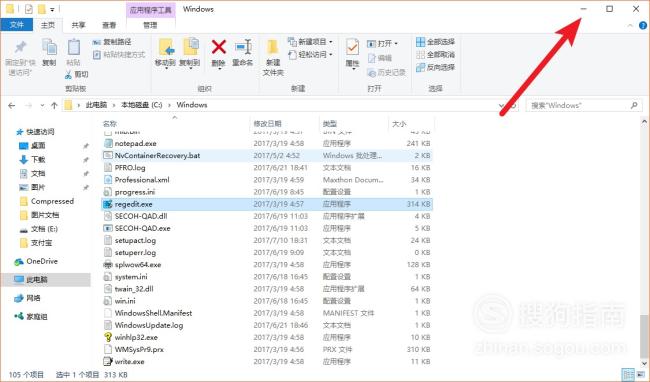Click 历史记录 in the ribbon
The width and height of the screenshot is (650, 382).
pos(386,73)
